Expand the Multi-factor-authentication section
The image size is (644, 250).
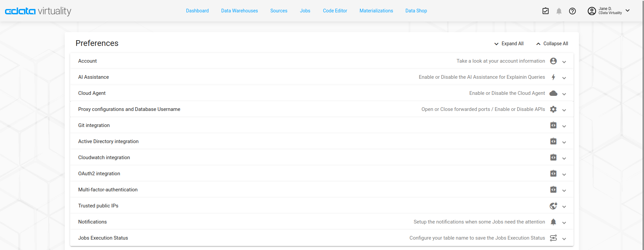click(564, 190)
